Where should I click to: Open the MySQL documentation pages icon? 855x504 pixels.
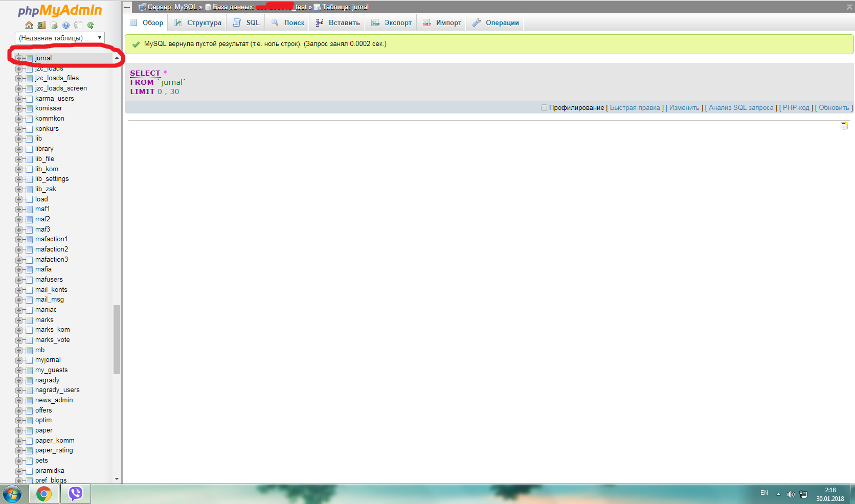78,25
